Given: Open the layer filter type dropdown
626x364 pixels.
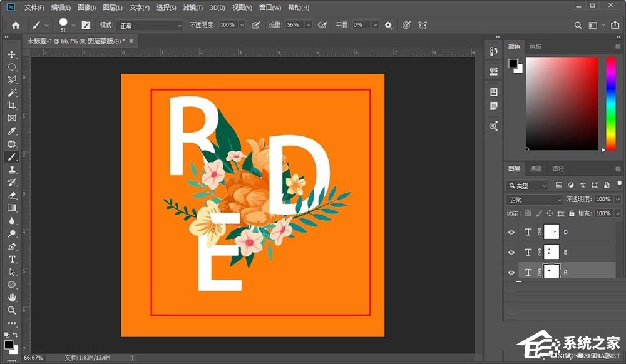Looking at the screenshot, I should coord(527,185).
